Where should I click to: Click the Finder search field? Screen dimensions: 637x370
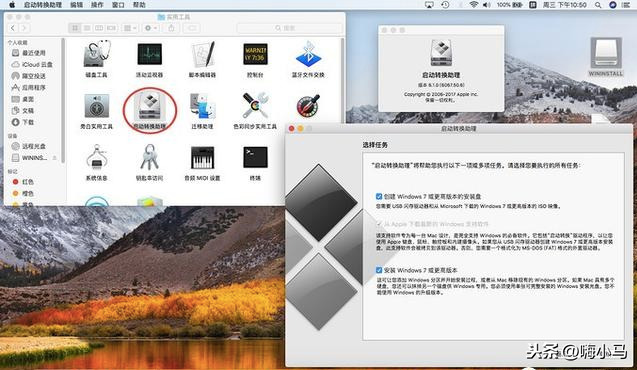coord(290,28)
